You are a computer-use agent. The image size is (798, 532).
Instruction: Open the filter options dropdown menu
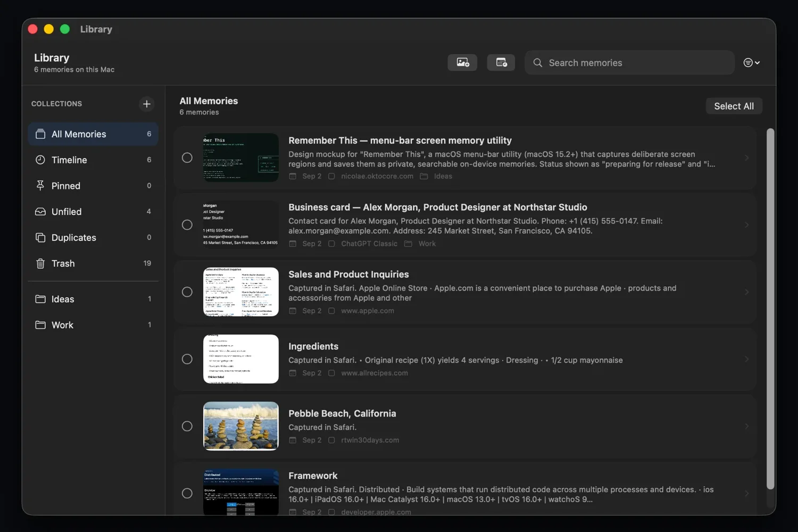(x=751, y=63)
